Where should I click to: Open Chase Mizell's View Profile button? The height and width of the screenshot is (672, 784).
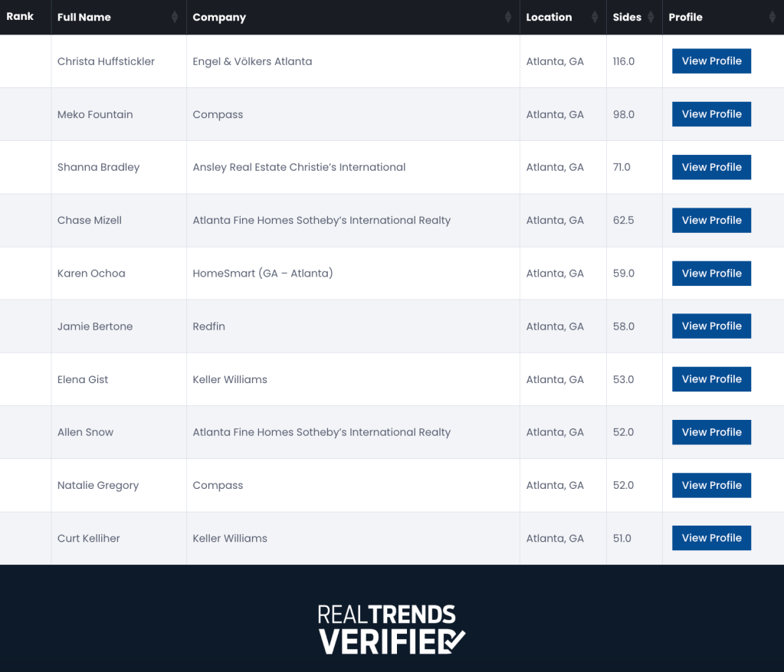click(x=711, y=220)
